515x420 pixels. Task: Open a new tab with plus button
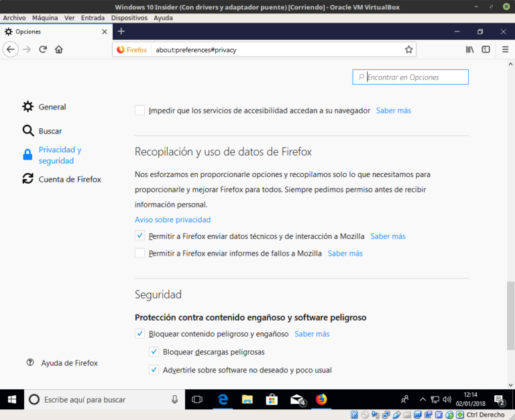tap(121, 32)
